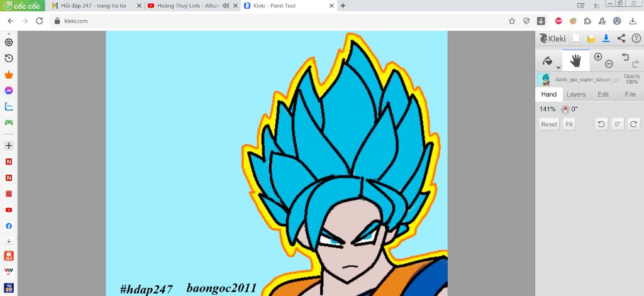Reset rotation with the 0° button

pos(618,124)
